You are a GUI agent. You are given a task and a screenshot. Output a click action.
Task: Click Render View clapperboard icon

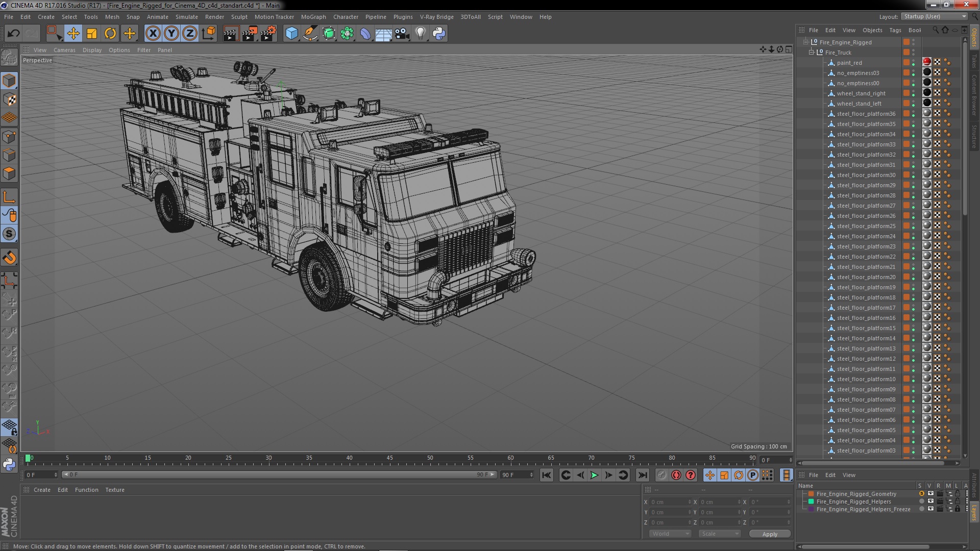pyautogui.click(x=231, y=34)
